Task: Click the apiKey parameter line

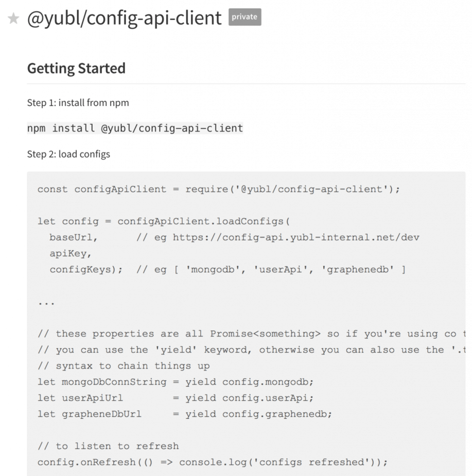Action: [x=70, y=253]
